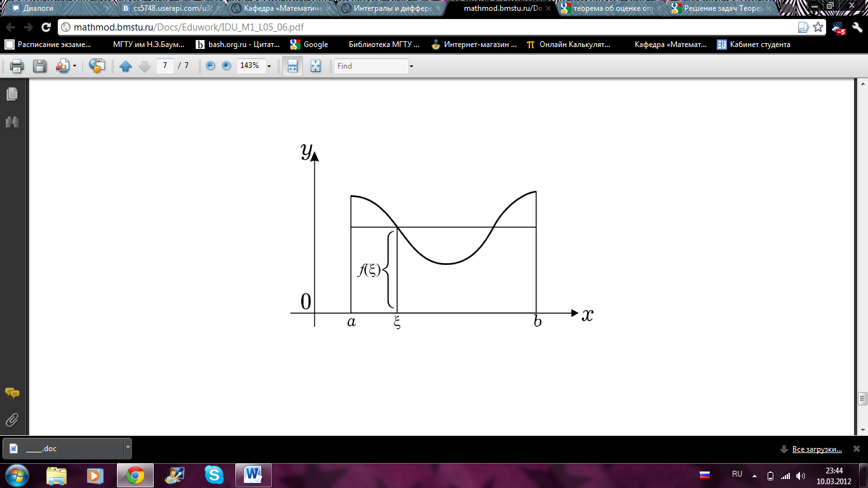The height and width of the screenshot is (488, 868).
Task: Toggle fit one full page view
Action: [x=315, y=66]
